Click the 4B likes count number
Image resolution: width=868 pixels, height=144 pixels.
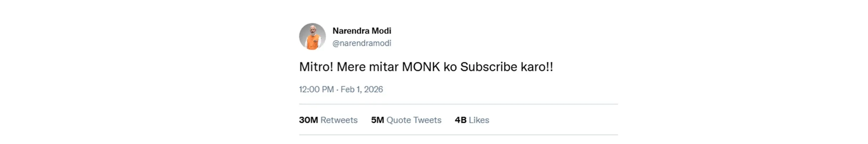pyautogui.click(x=460, y=120)
